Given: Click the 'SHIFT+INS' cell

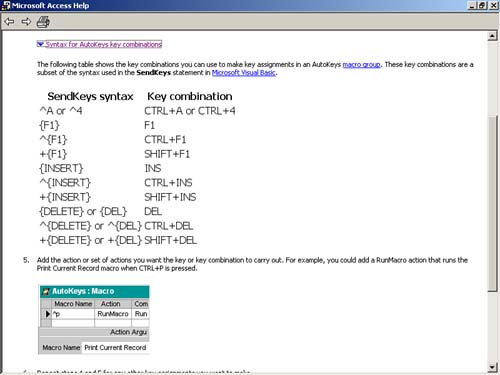Looking at the screenshot, I should pyautogui.click(x=170, y=197).
